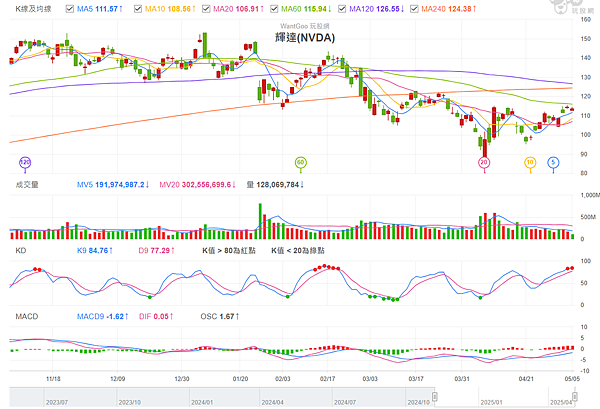Click the MA240 124.38 value label
This screenshot has width=600, height=409.
coord(449,9)
